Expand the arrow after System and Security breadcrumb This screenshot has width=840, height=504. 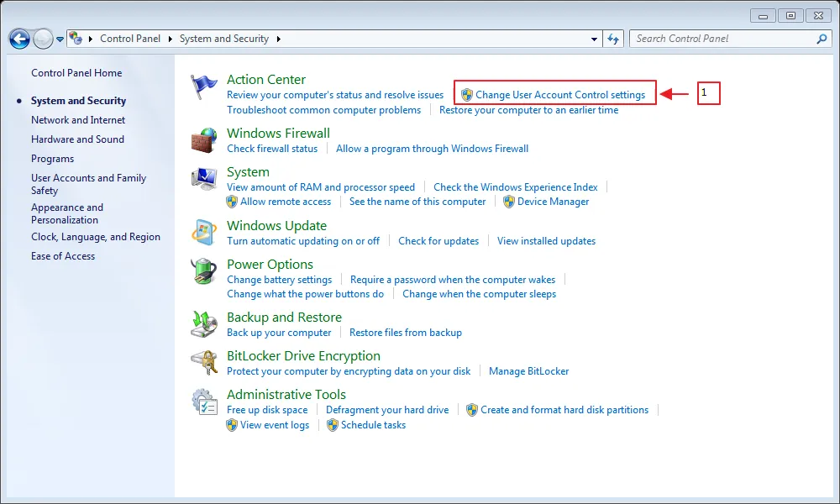point(278,39)
